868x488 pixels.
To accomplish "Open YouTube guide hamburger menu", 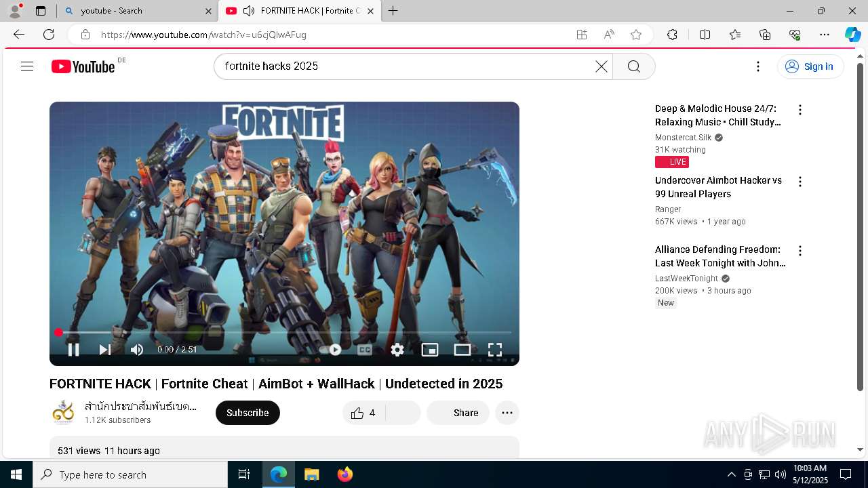I will [x=27, y=66].
